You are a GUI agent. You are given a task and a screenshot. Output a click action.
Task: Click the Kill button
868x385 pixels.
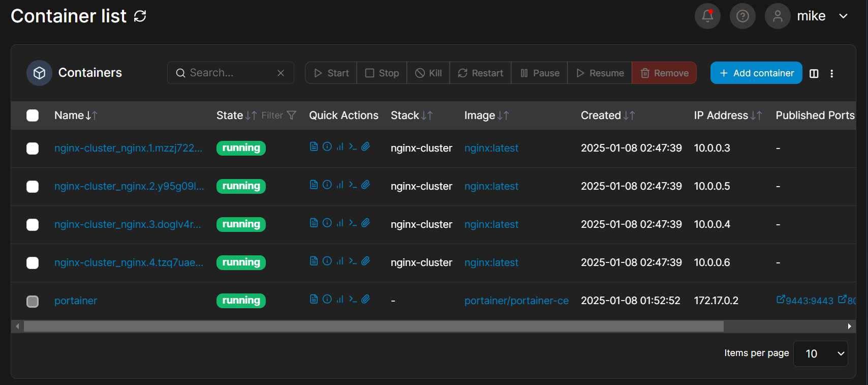(x=428, y=73)
